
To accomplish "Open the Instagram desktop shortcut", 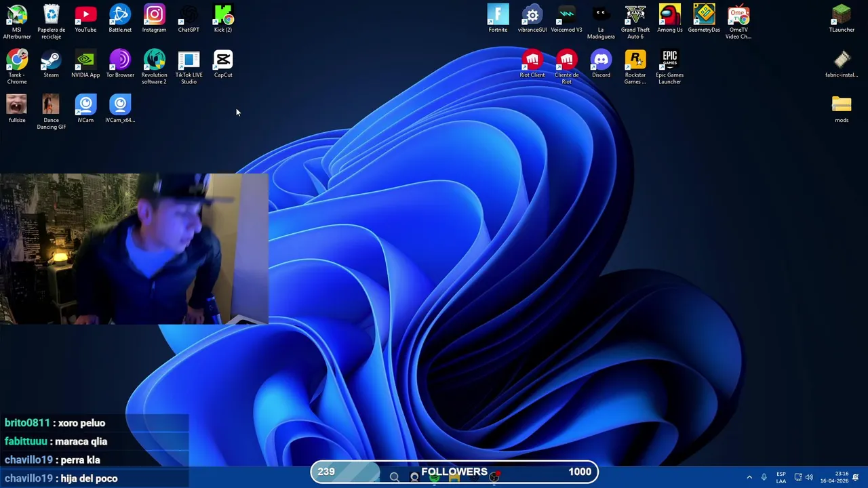I will pyautogui.click(x=154, y=19).
